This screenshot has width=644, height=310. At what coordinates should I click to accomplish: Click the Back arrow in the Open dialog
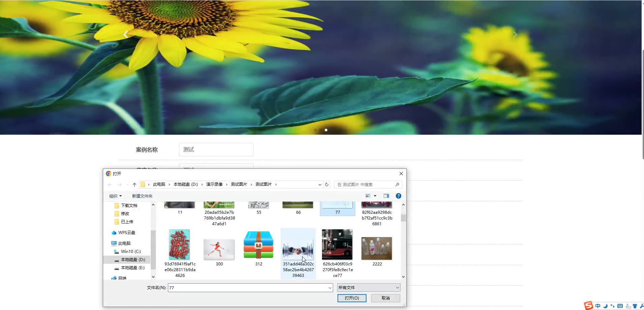pos(110,184)
